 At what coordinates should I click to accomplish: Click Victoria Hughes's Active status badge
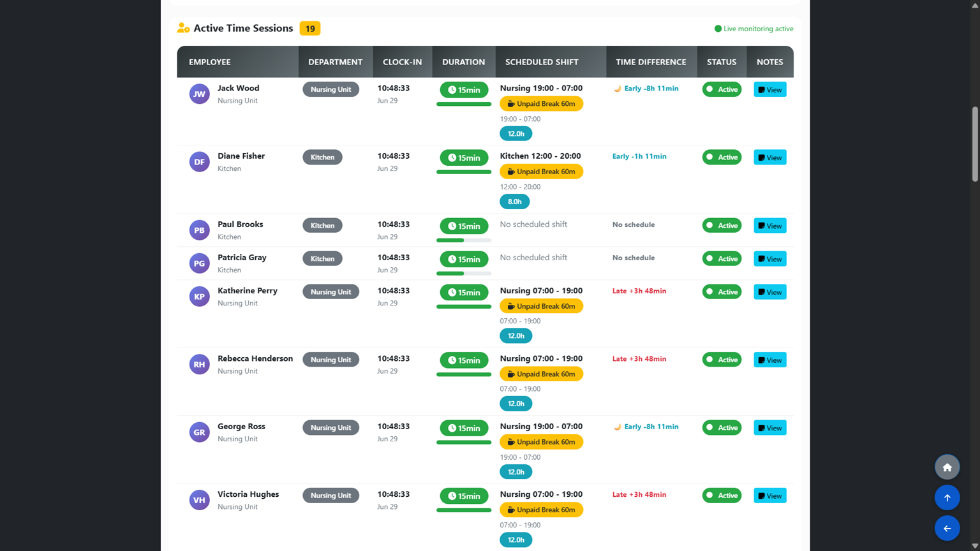722,496
